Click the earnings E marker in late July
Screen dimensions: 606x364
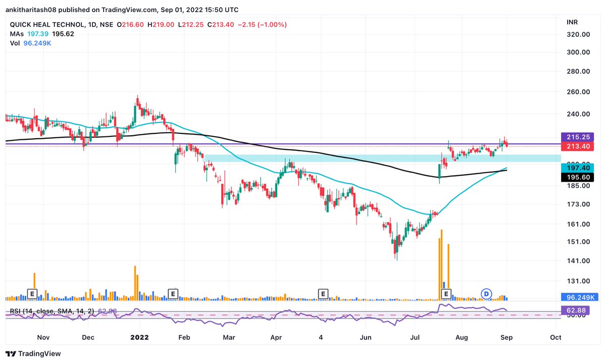pyautogui.click(x=446, y=293)
